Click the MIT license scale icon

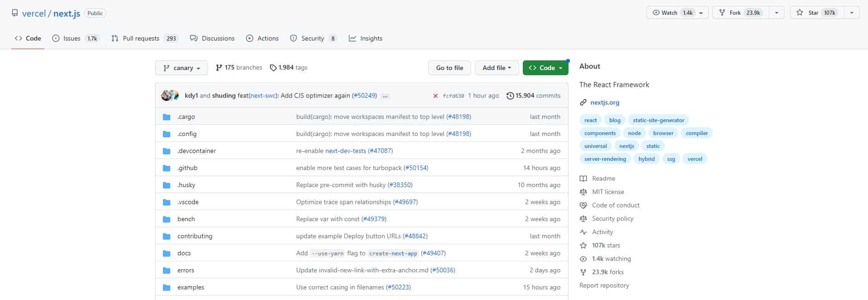[x=583, y=192]
